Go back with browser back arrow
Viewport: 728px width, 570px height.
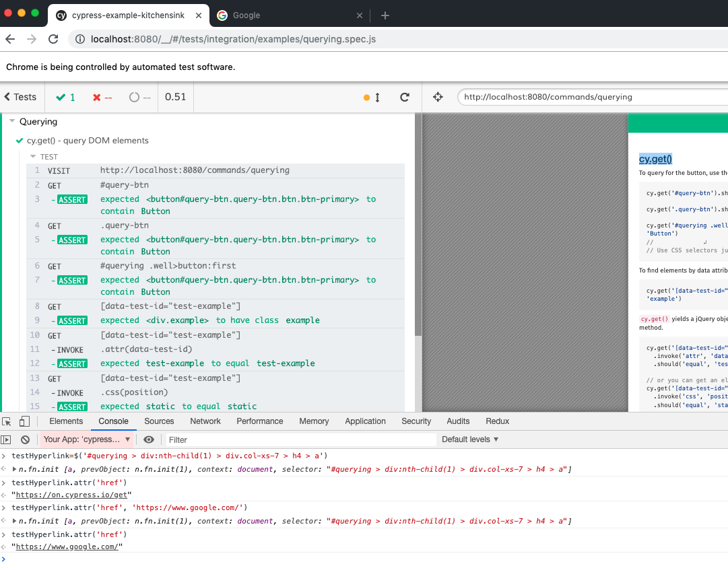tap(10, 40)
